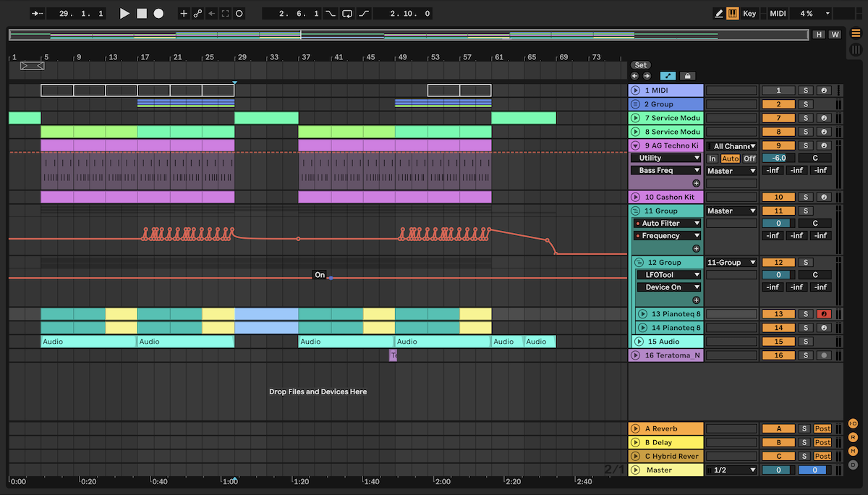Switch to Session view selector icon

pos(855,50)
